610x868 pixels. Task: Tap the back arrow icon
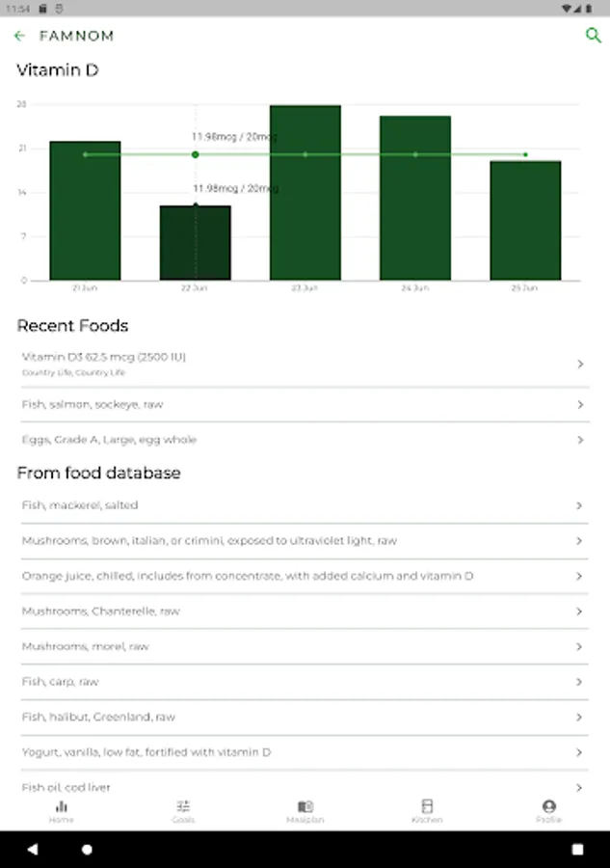coord(19,37)
